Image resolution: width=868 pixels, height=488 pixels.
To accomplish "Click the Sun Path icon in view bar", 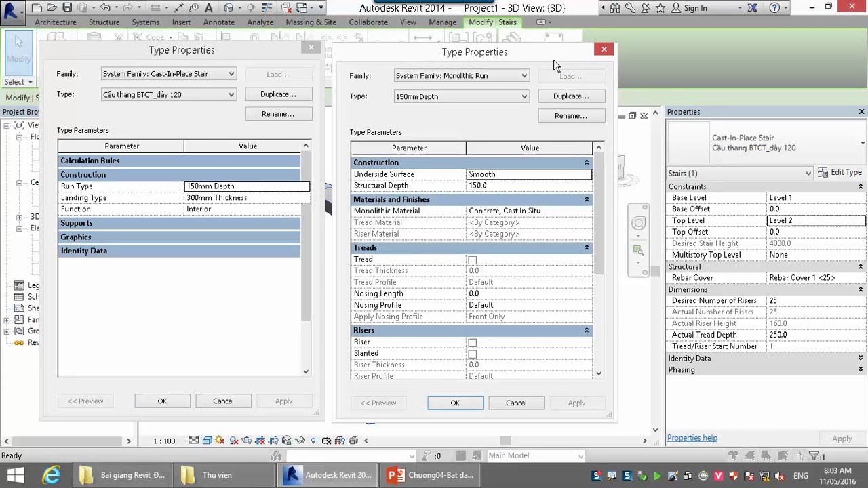I will pos(220,441).
